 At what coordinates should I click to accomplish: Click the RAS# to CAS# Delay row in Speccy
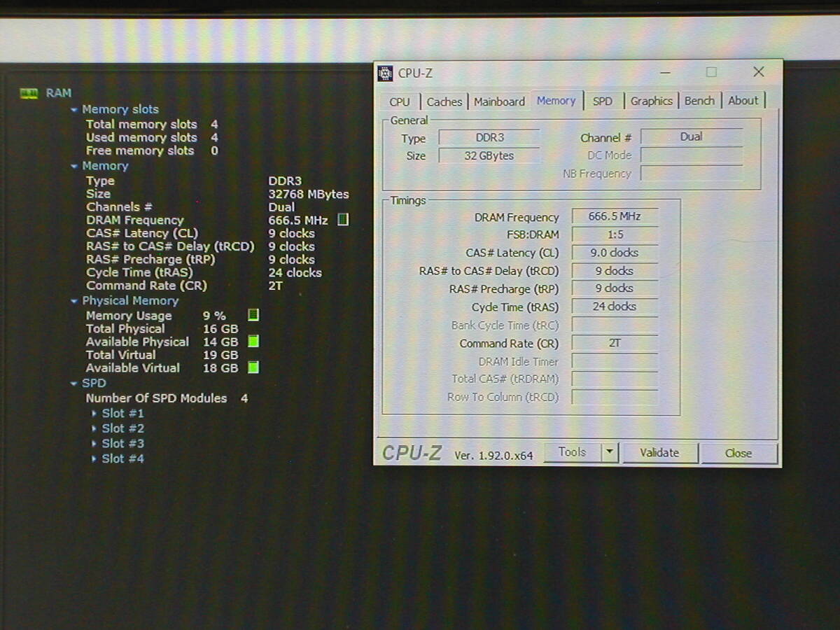[x=201, y=246]
